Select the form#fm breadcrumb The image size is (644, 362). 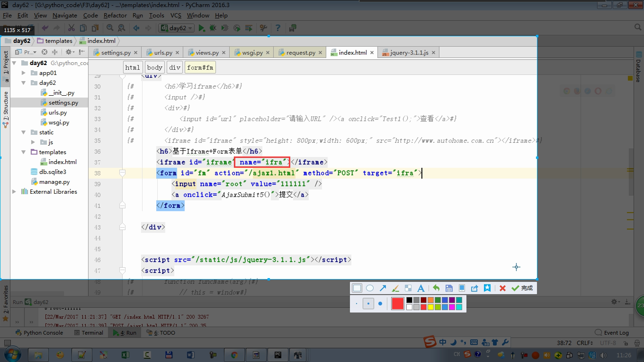[x=200, y=67]
